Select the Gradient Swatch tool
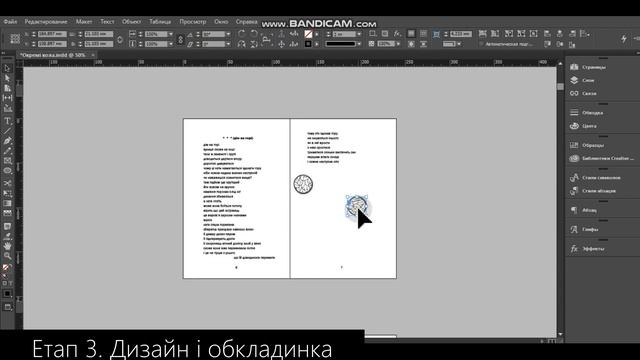This screenshot has width=640, height=360. click(7, 203)
